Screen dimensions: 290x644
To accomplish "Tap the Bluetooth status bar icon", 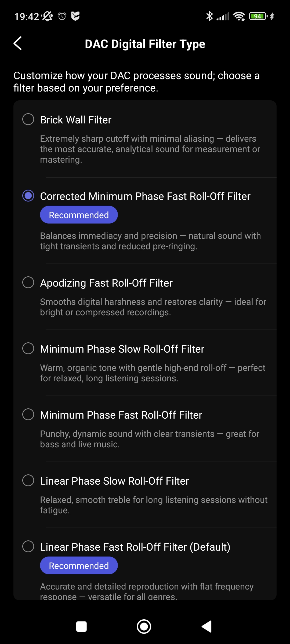I will pos(209,16).
